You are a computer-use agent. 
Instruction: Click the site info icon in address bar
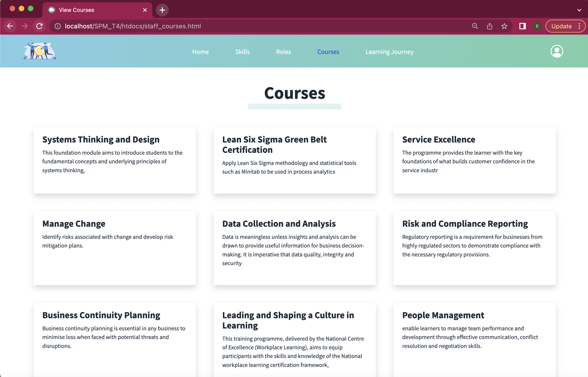point(58,26)
